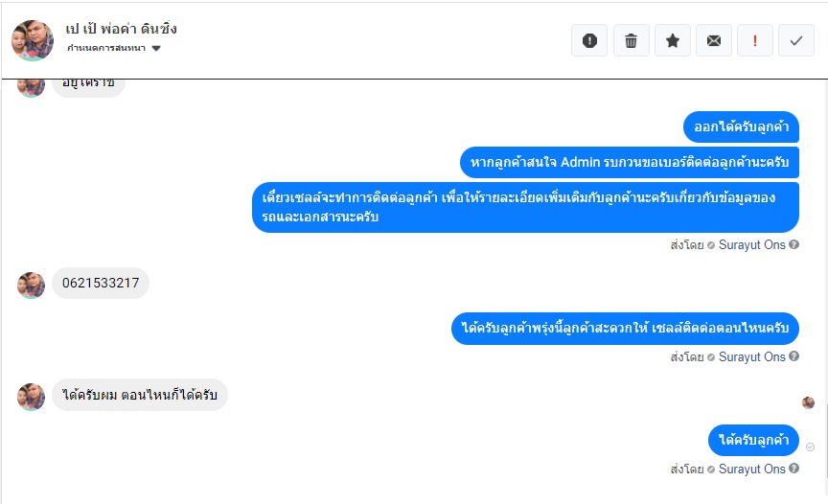
Task: Star this conversation for follow-up
Action: (673, 40)
